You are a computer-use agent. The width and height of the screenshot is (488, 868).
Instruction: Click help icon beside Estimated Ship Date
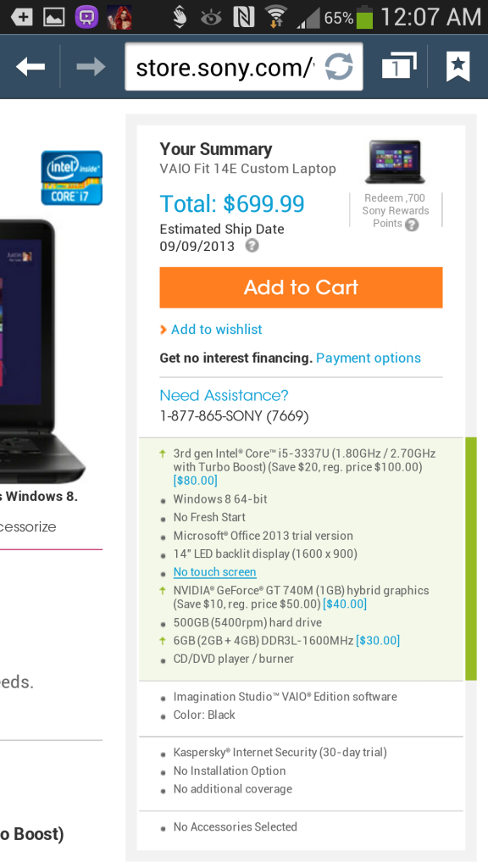click(252, 245)
